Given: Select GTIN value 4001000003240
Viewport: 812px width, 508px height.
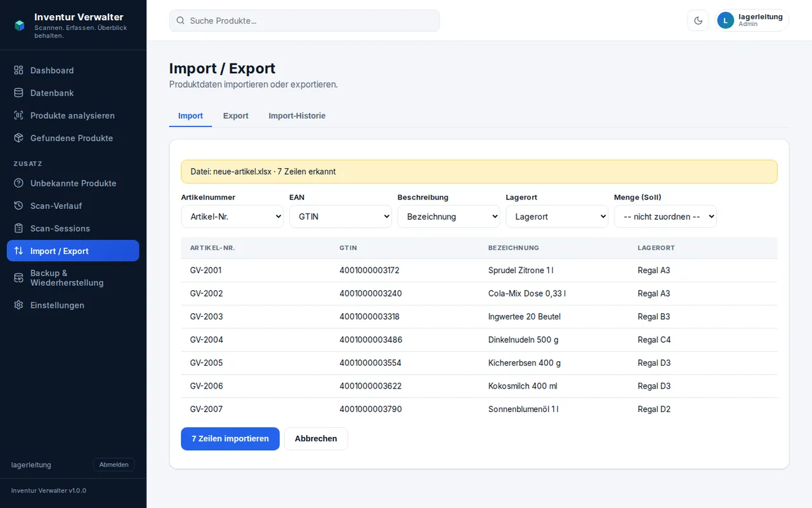Looking at the screenshot, I should pyautogui.click(x=370, y=293).
